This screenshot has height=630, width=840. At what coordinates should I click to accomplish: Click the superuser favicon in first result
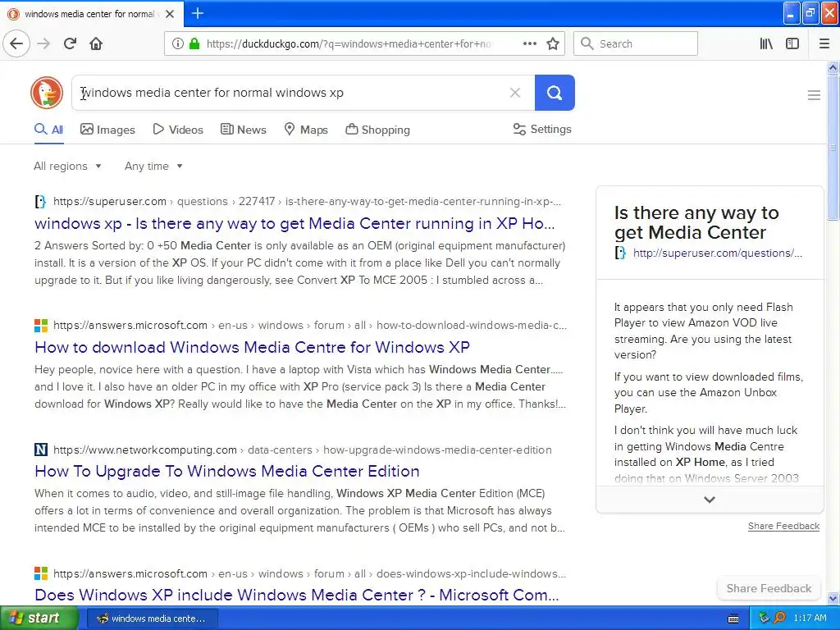pos(40,202)
